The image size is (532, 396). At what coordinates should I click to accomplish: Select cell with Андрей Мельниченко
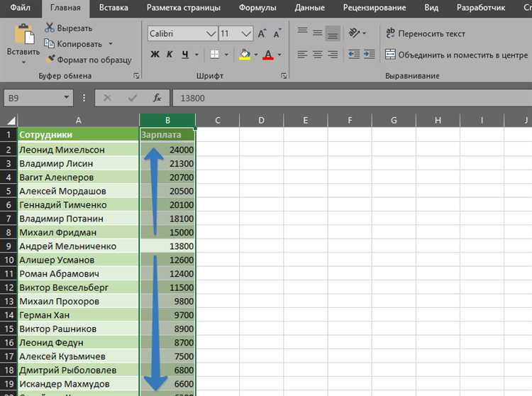click(78, 246)
